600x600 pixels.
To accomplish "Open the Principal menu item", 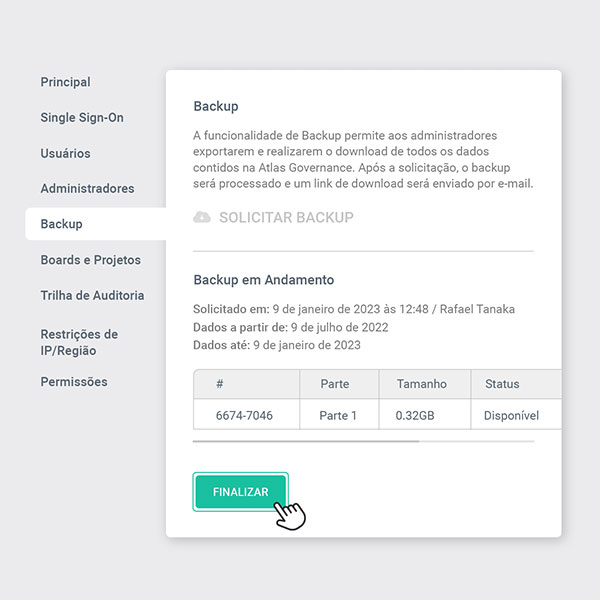I will click(x=65, y=82).
